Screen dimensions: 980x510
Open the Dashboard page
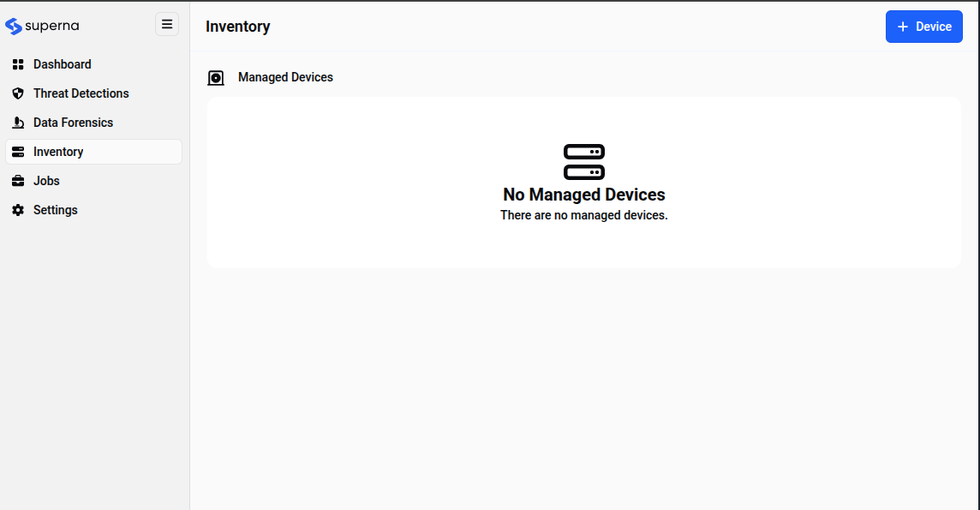click(62, 64)
